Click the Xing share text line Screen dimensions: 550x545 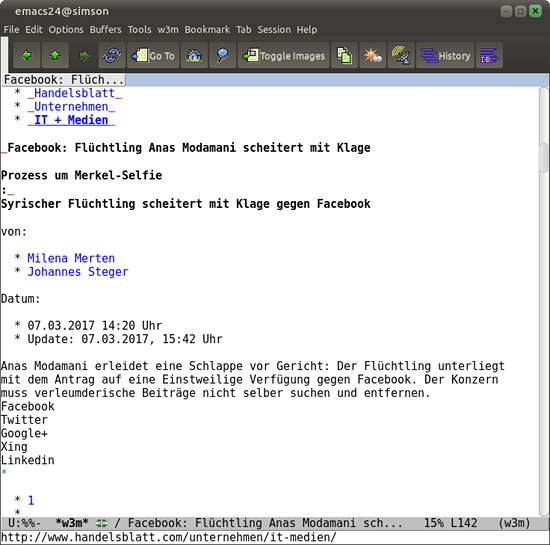click(14, 447)
